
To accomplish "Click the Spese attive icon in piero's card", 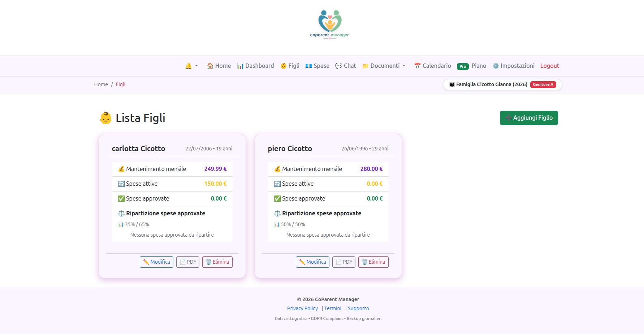I will click(x=277, y=184).
